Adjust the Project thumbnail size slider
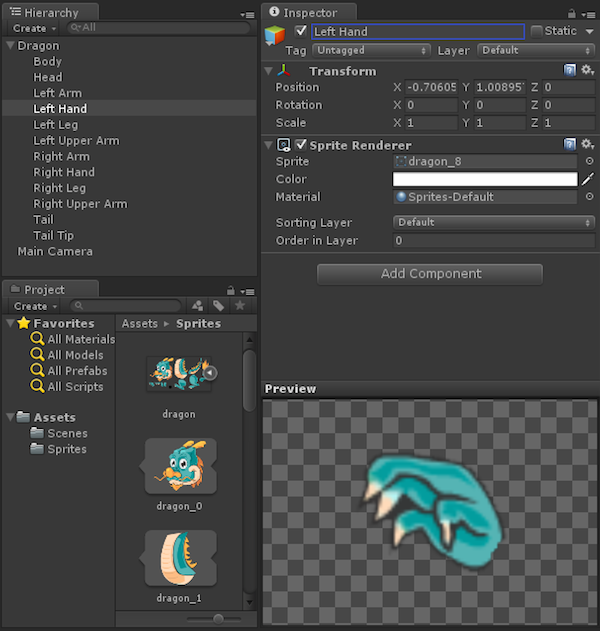This screenshot has height=631, width=600. (x=219, y=619)
